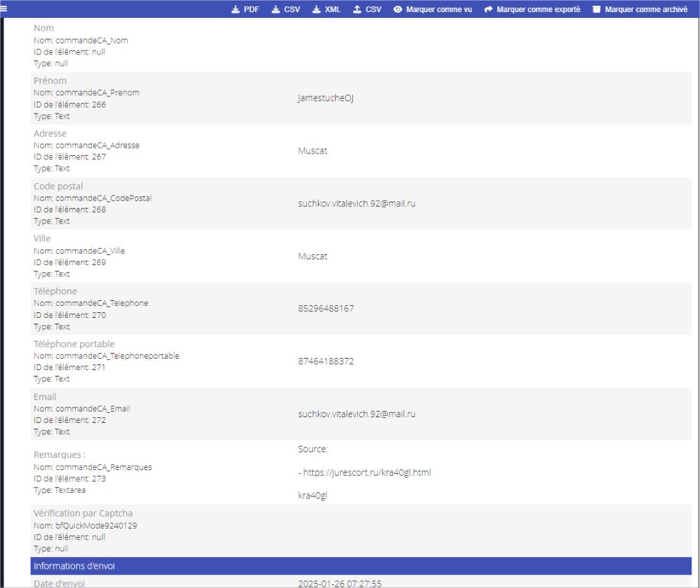Click the 'kra40gl' remark text
The width and height of the screenshot is (700, 588).
[x=313, y=496]
